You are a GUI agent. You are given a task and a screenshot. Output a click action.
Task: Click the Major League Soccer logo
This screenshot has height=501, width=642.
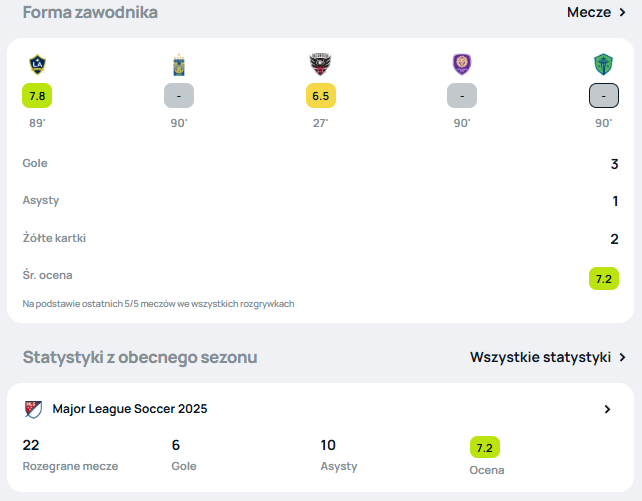(33, 409)
